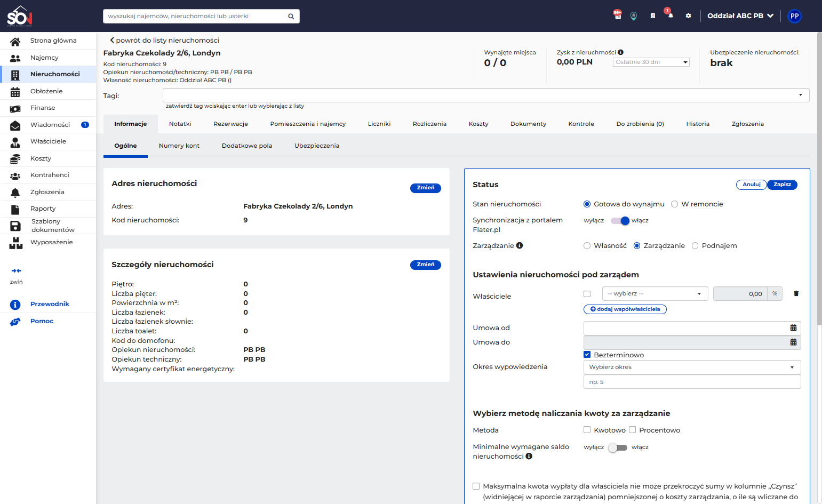The image size is (822, 504).
Task: Open task list icon with 99+ badge
Action: pyautogui.click(x=618, y=16)
